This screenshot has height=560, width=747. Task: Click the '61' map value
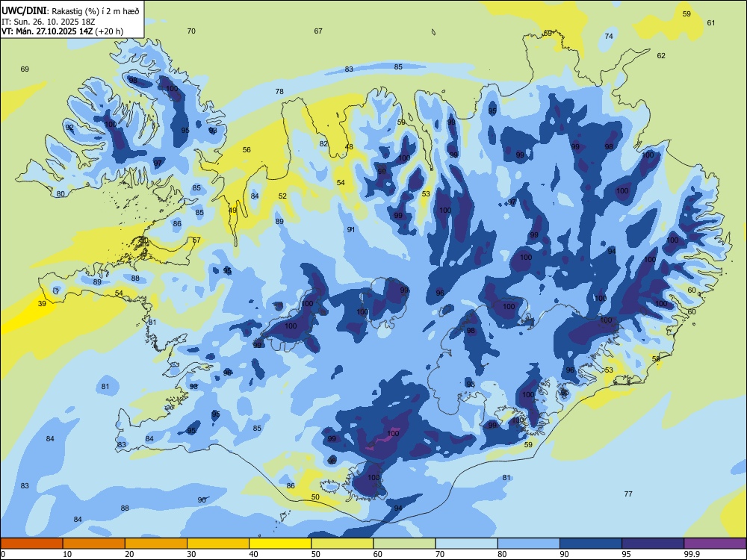tap(711, 22)
